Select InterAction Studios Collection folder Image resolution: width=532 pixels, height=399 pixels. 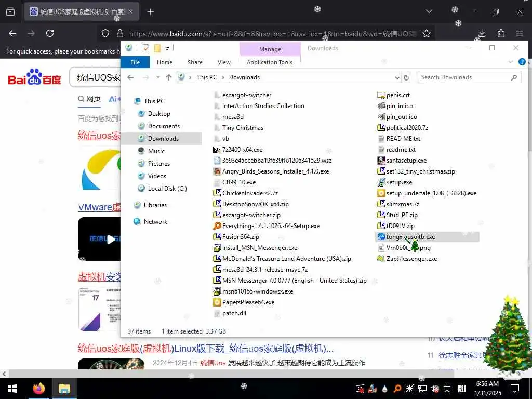263,106
